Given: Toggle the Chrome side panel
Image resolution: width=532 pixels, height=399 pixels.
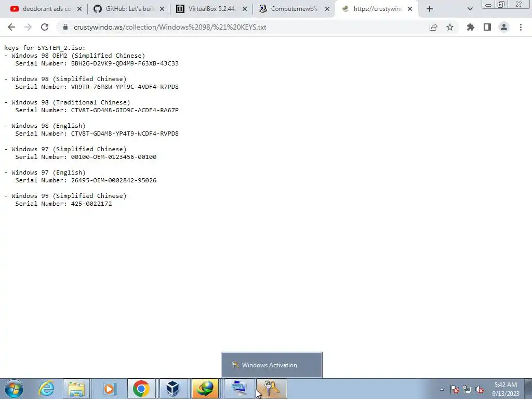Looking at the screenshot, I should 487,27.
